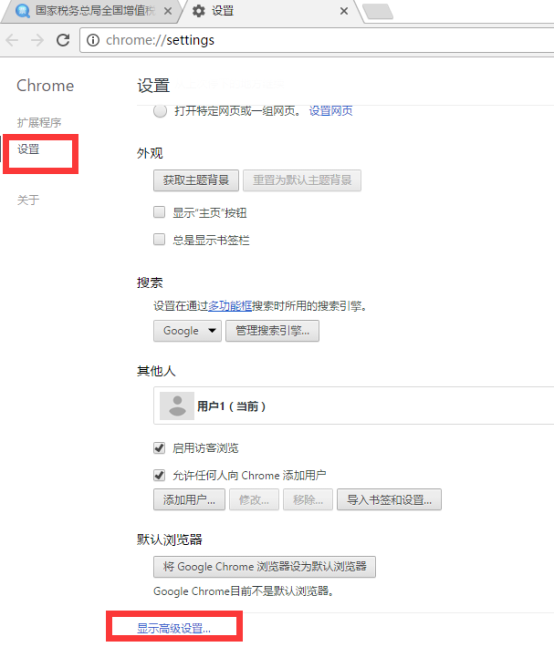Click 重置为默认主题背景 button
Screen dimensions: 554x648
click(302, 180)
